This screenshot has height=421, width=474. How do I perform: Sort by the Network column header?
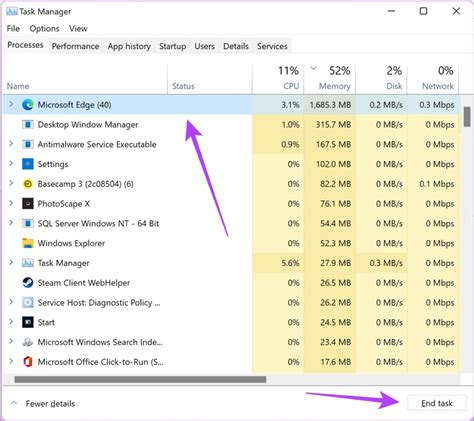(433, 79)
